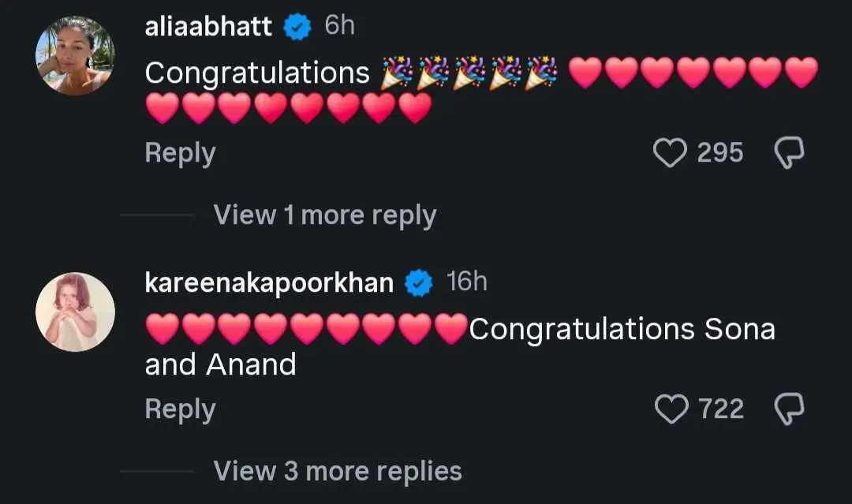
Task: Expand View 3 more replies
Action: pos(338,471)
